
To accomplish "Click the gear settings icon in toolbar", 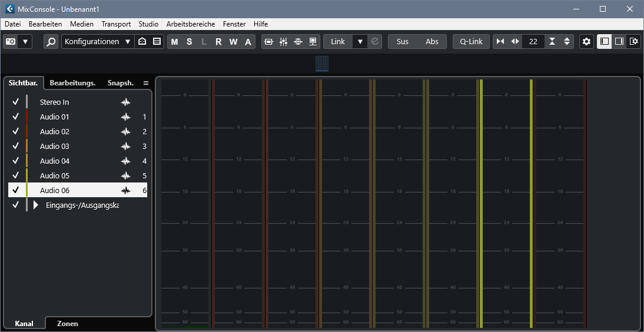I will [x=586, y=42].
